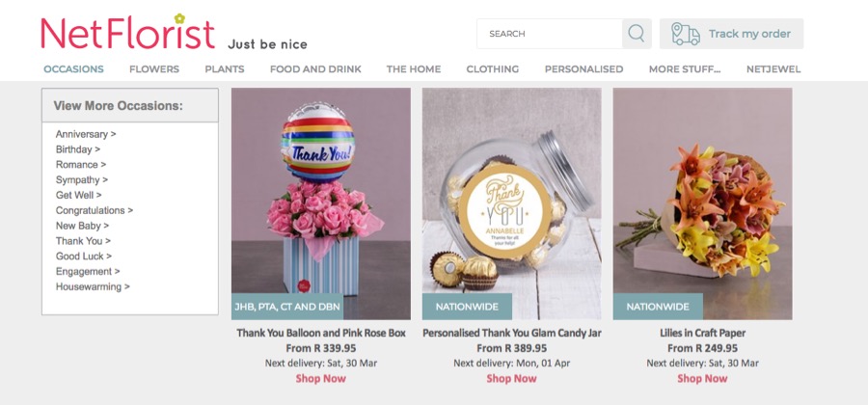Click the search magnifying glass icon

637,34
